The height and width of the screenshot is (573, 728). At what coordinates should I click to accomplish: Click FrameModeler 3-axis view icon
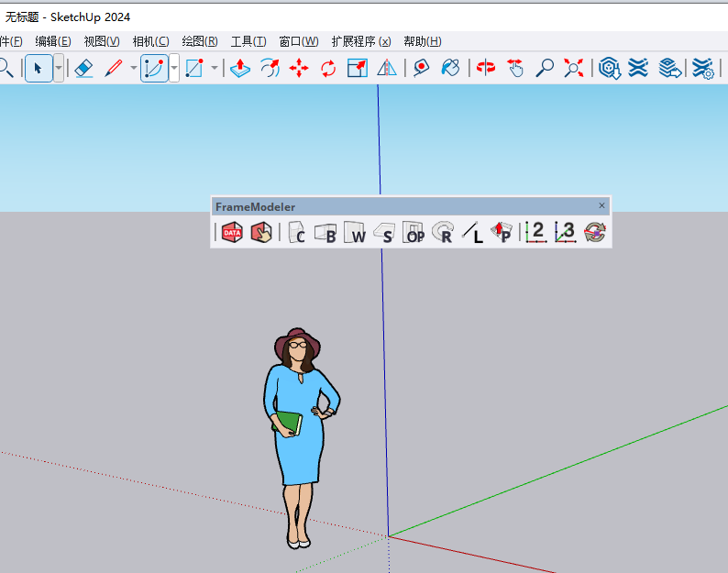click(x=566, y=232)
